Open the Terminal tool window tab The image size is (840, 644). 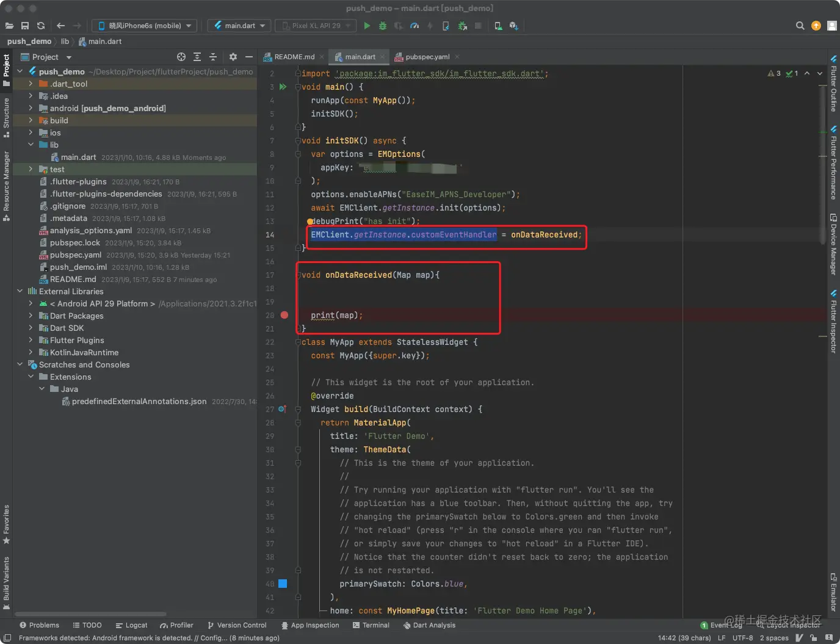(371, 625)
